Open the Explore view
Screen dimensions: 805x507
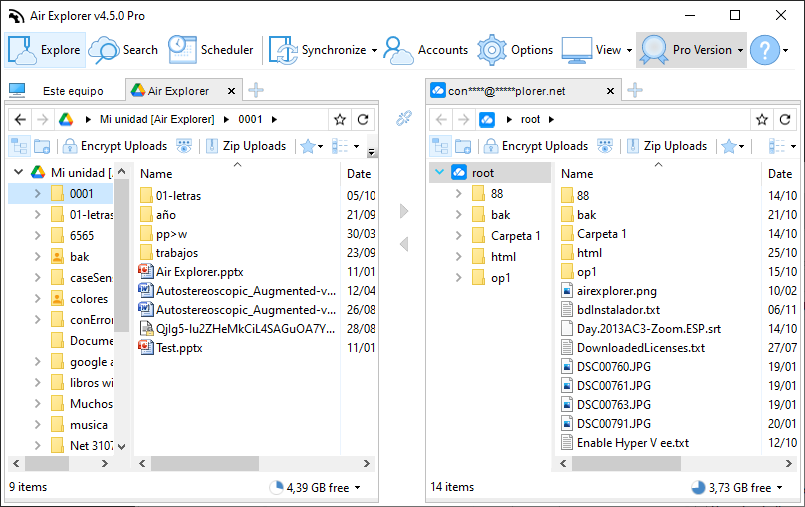click(45, 50)
